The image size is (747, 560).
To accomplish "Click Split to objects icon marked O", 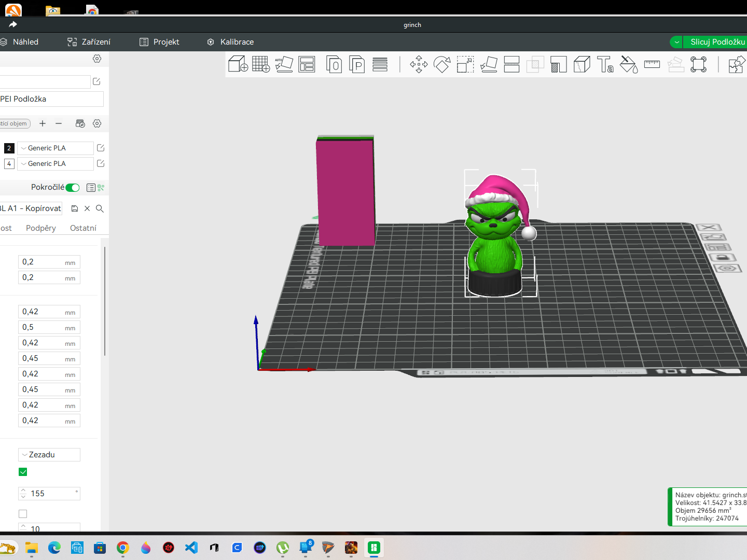I will pyautogui.click(x=334, y=64).
